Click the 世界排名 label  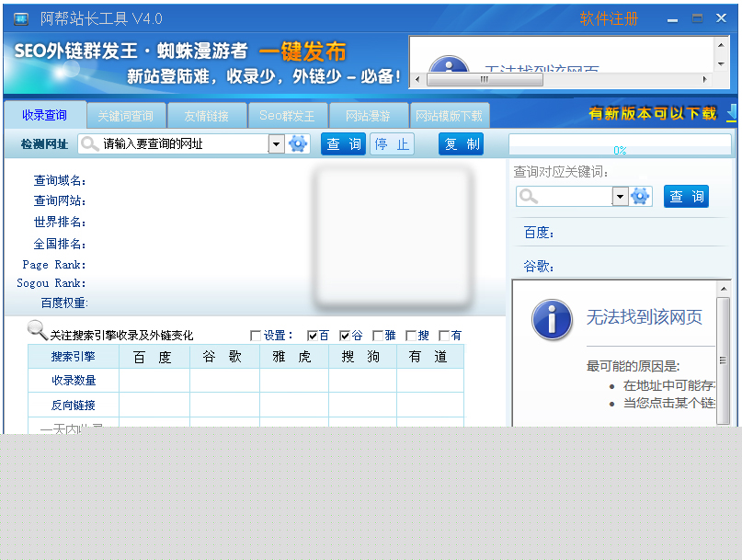[x=60, y=222]
